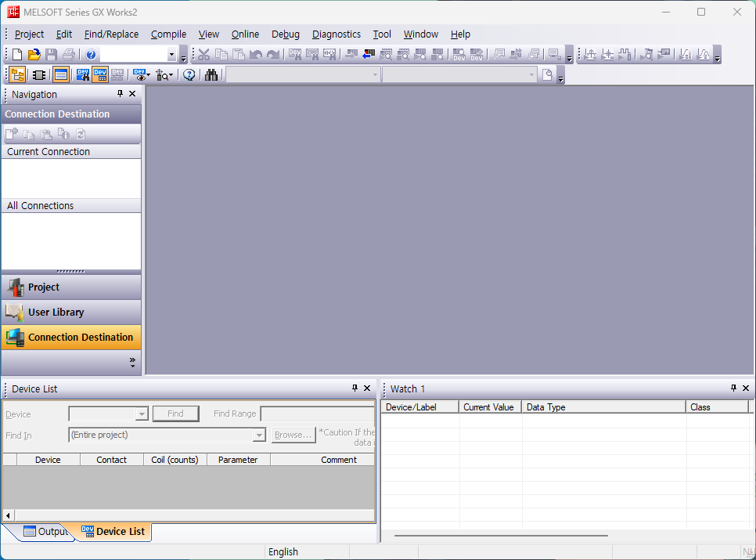Click the Redo arrow icon
This screenshot has height=560, width=756.
[273, 55]
